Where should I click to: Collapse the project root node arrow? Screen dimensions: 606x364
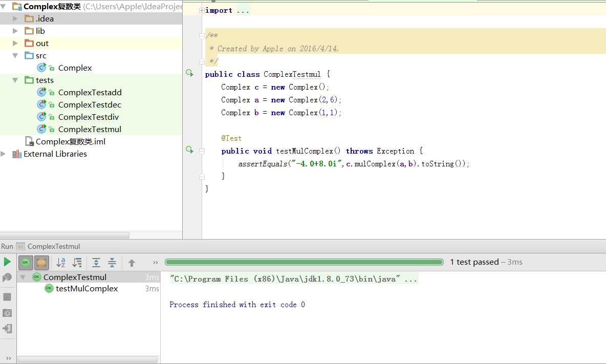[x=4, y=6]
